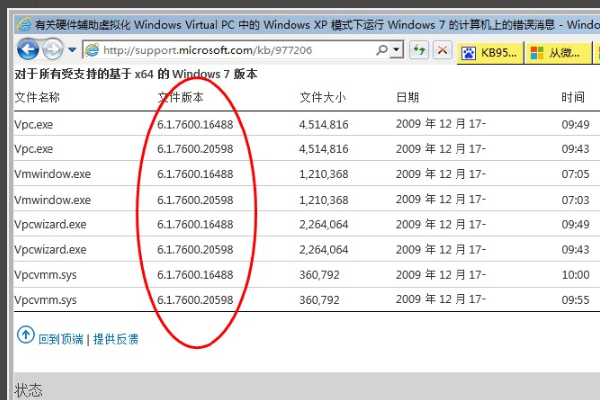Stop loading with the red X icon
The width and height of the screenshot is (600, 400).
pos(442,50)
